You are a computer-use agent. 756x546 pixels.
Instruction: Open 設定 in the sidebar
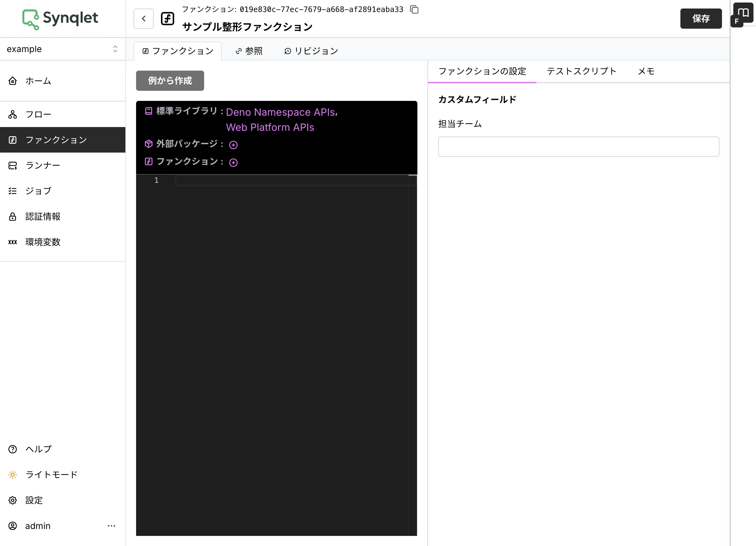63,500
